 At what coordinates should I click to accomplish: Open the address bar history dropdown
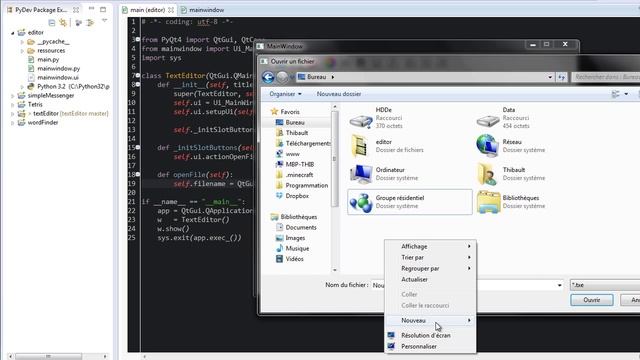(x=550, y=77)
